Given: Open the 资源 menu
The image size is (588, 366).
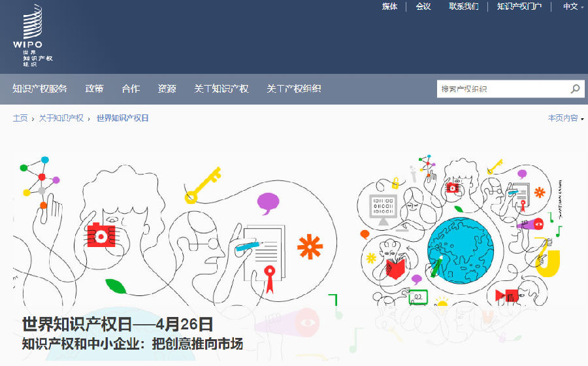Looking at the screenshot, I should (x=167, y=89).
